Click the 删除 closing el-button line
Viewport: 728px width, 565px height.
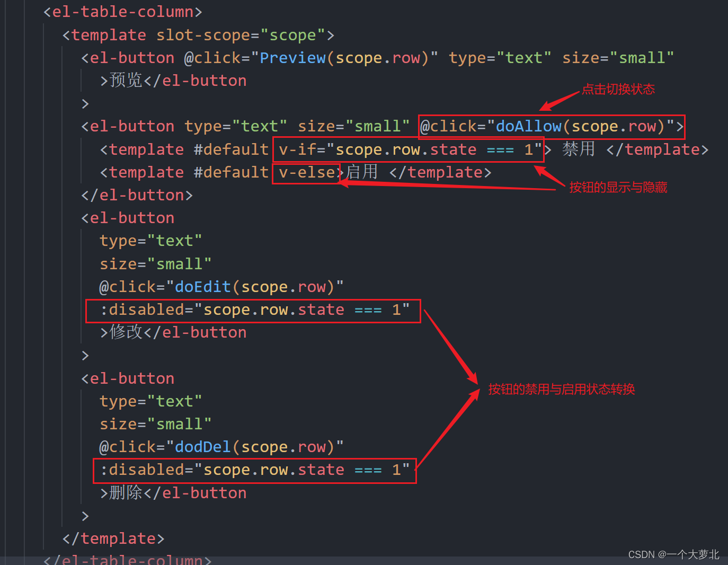[173, 493]
